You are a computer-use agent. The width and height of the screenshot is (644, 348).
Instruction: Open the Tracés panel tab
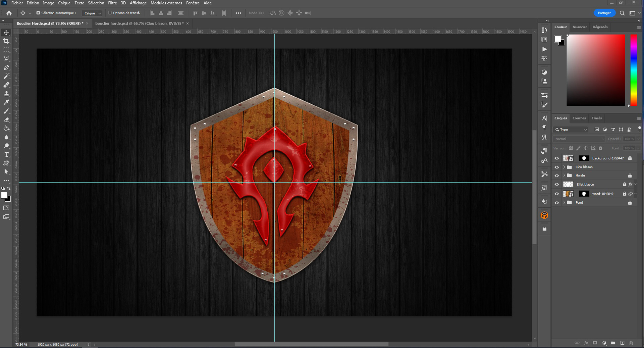(597, 118)
